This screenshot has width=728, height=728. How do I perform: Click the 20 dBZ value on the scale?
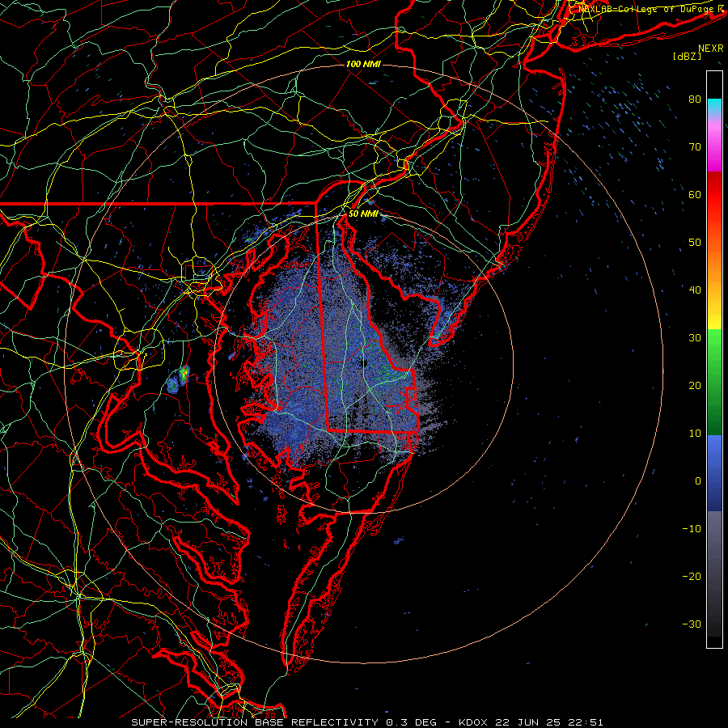695,386
